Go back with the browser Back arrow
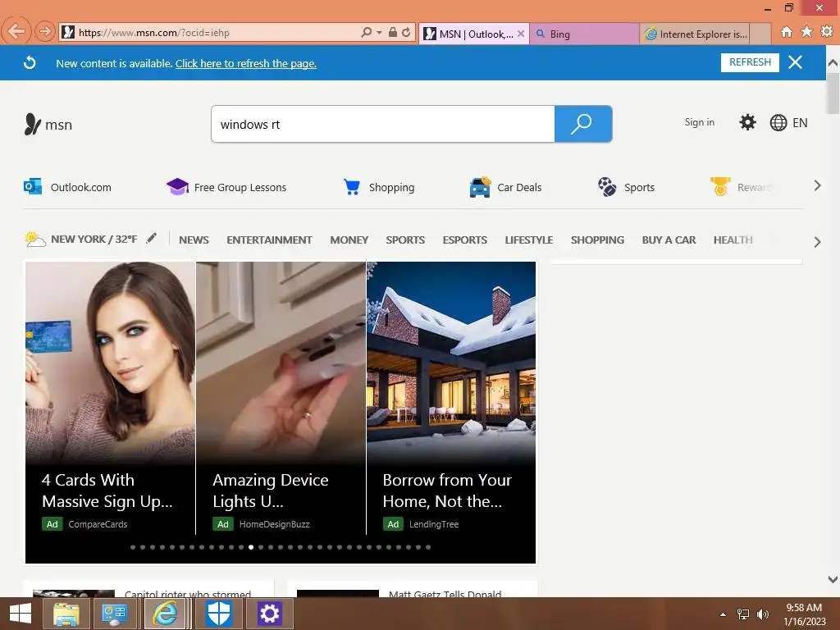The image size is (840, 630). pyautogui.click(x=16, y=31)
